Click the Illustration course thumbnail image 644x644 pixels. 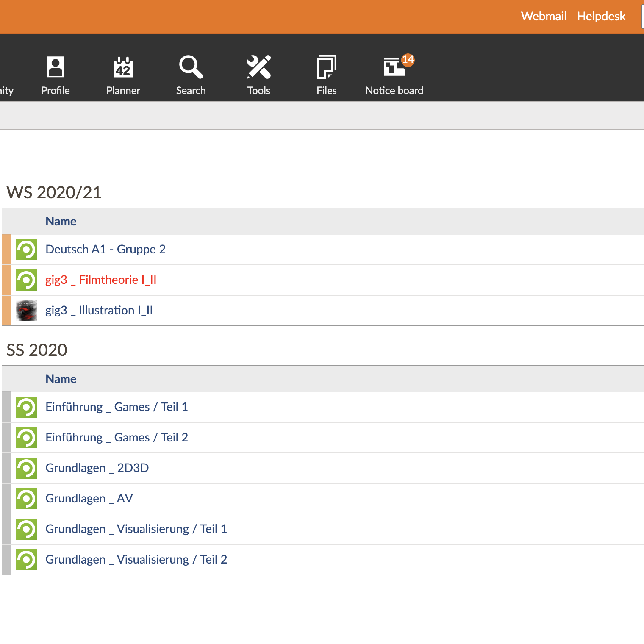26,311
